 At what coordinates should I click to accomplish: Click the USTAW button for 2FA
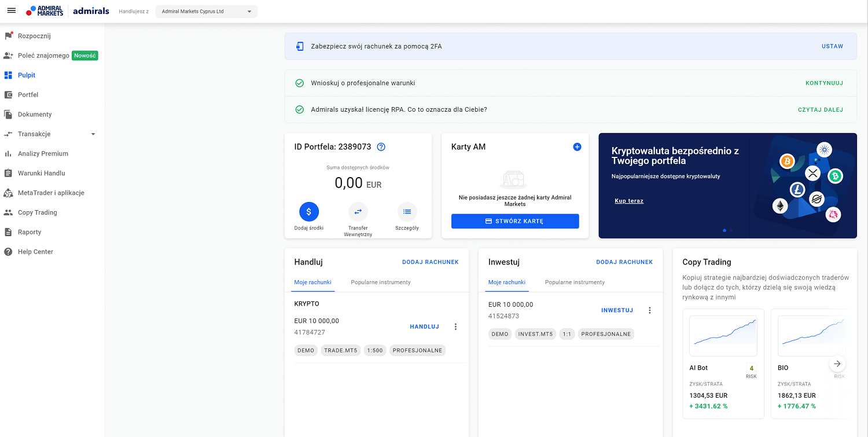point(832,46)
